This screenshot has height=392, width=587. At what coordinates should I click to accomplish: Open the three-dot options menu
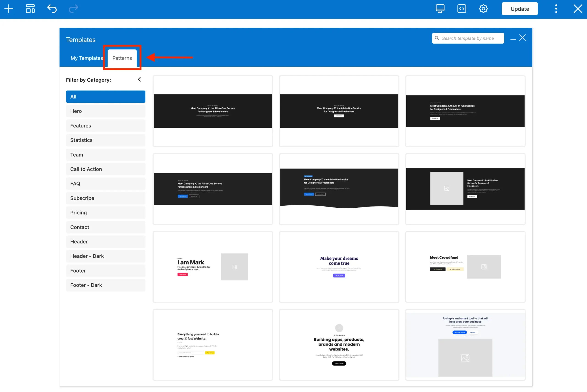556,8
